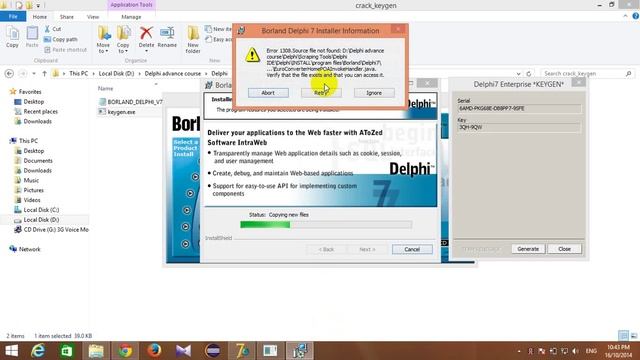This screenshot has height=360, width=640.
Task: Click Delphi advance course breadcrumb segment
Action: 173,73
